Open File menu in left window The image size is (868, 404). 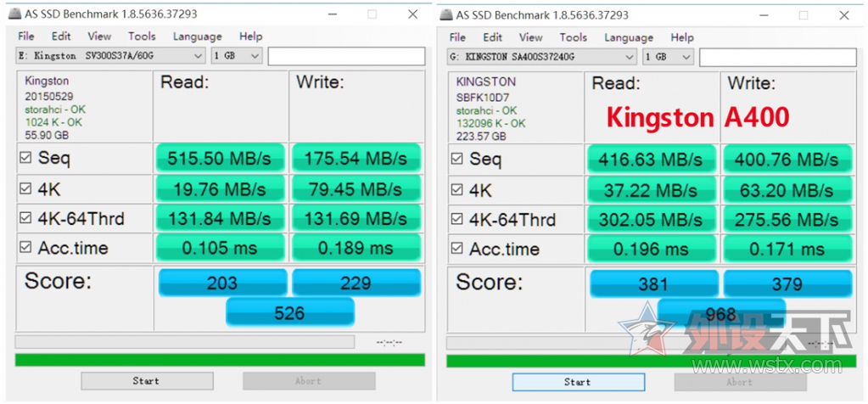pyautogui.click(x=26, y=36)
